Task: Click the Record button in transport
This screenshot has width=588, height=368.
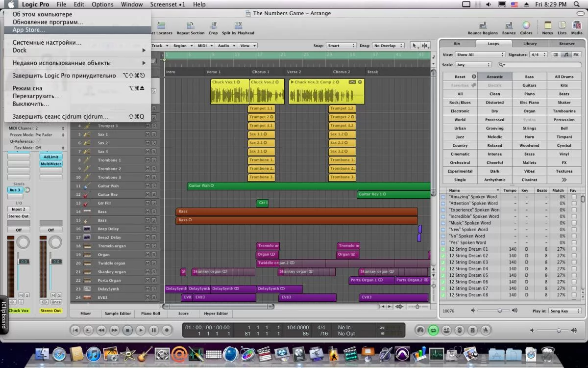Action: coord(166,330)
